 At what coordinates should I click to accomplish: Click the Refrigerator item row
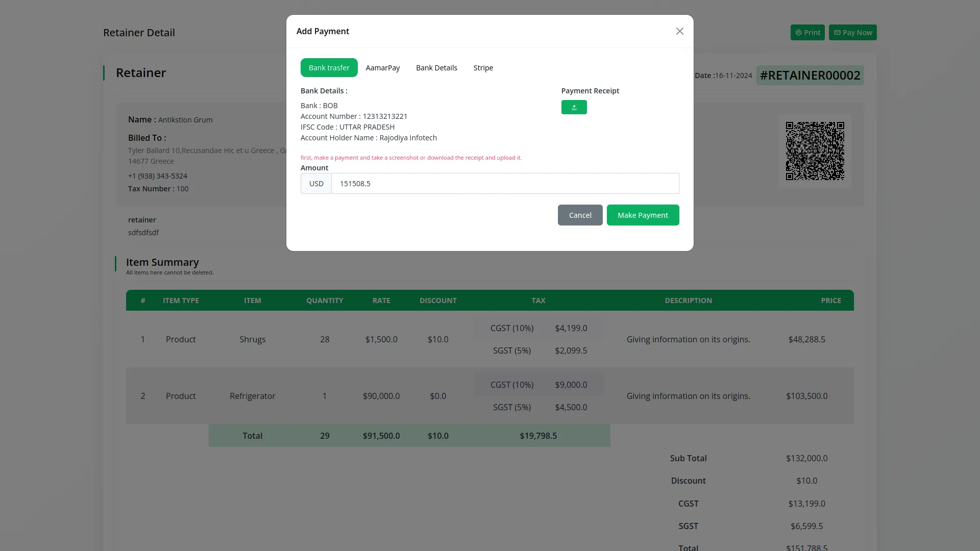pos(253,396)
